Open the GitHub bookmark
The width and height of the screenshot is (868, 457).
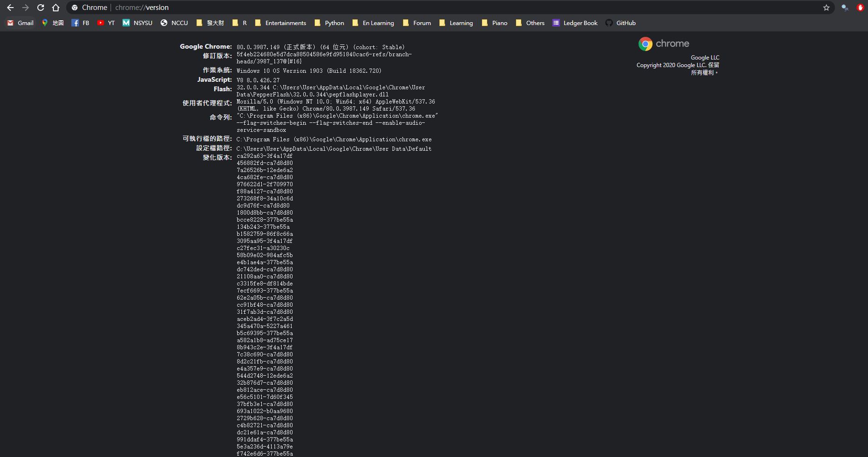pyautogui.click(x=620, y=23)
